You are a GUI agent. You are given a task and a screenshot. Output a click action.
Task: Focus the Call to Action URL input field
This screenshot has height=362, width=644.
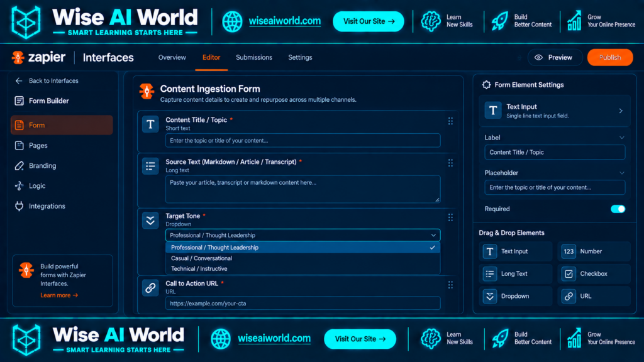(x=303, y=304)
